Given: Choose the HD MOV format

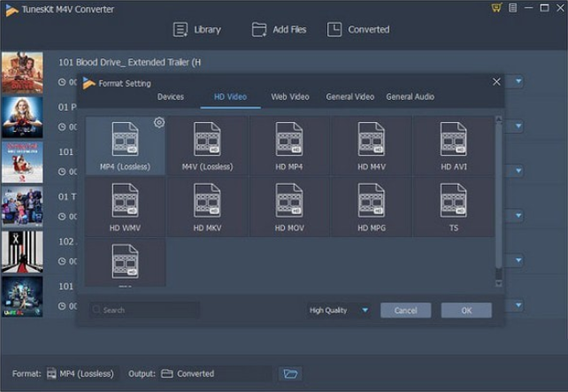Looking at the screenshot, I should tap(289, 207).
